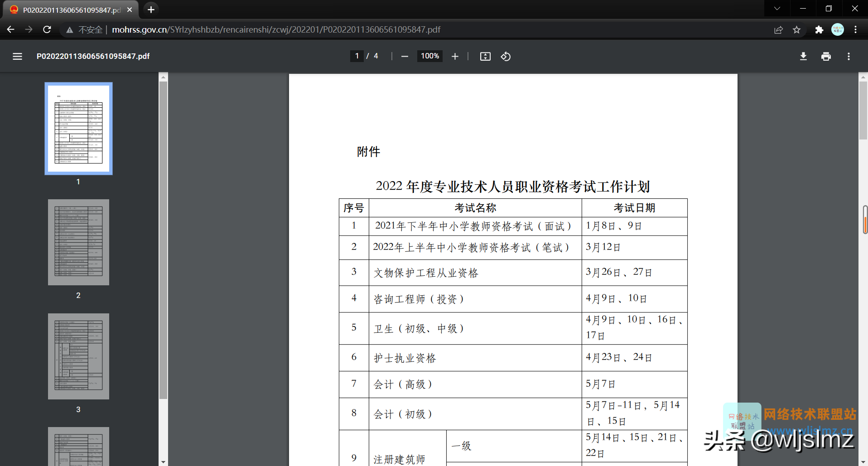Bookmark this page with star icon
868x466 pixels.
tap(796, 30)
